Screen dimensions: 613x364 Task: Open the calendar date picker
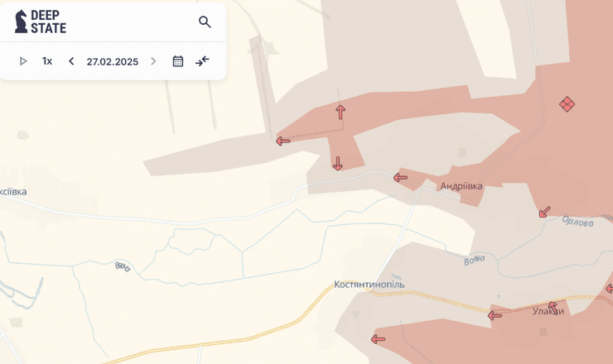pyautogui.click(x=177, y=61)
